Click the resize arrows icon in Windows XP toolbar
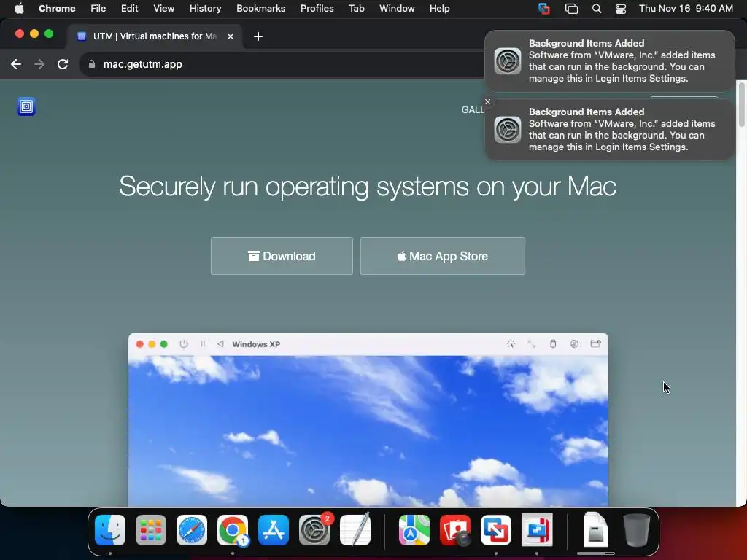This screenshot has height=560, width=747. [531, 344]
